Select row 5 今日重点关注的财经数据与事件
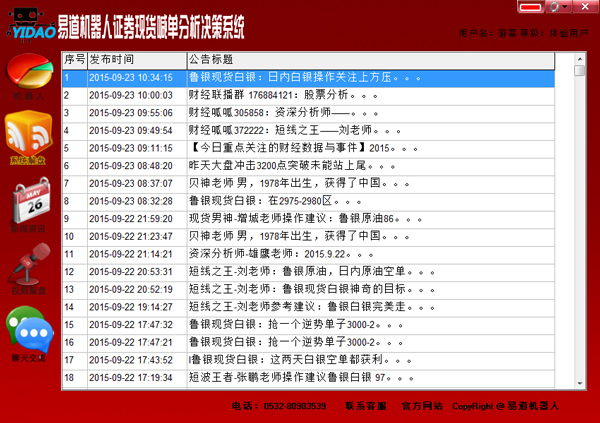 308,149
